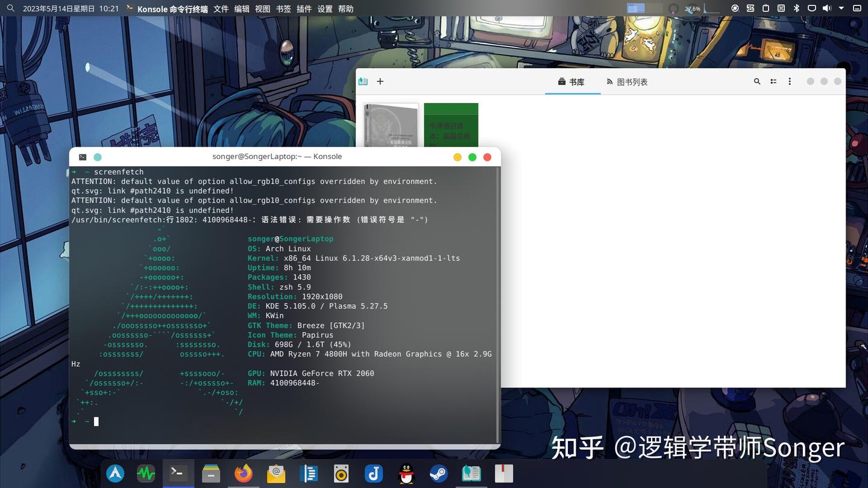Select the Konsole terminal in the taskbar

click(x=177, y=474)
